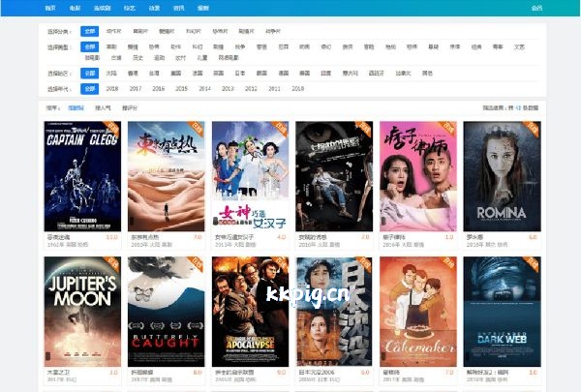Choose 日本 in the region filter row
The image size is (581, 392).
pos(240,73)
